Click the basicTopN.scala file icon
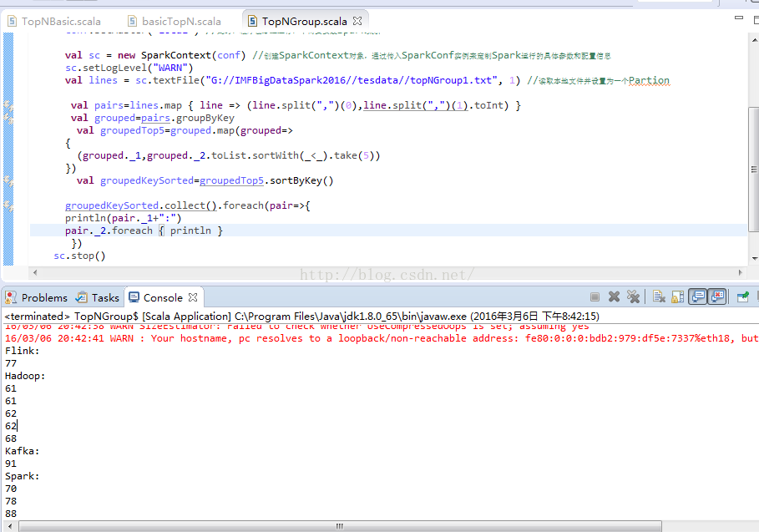Image resolution: width=759 pixels, height=532 pixels. click(132, 22)
